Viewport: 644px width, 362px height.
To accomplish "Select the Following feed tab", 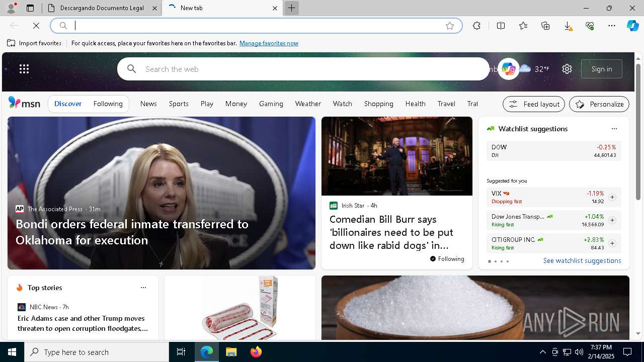I will [x=108, y=104].
